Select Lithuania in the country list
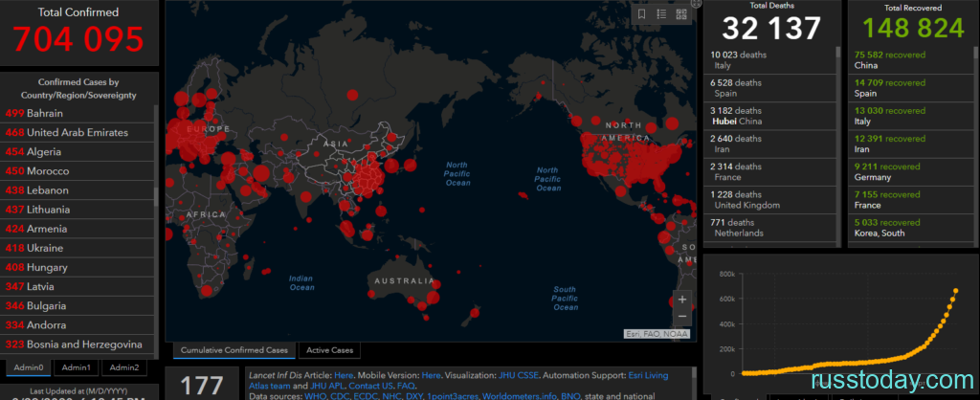980x400 pixels. pyautogui.click(x=78, y=210)
